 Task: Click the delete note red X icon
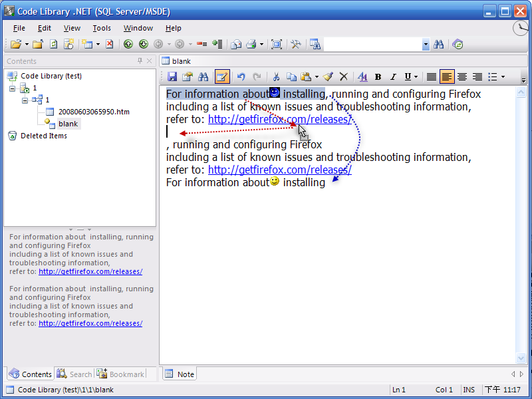click(x=109, y=44)
